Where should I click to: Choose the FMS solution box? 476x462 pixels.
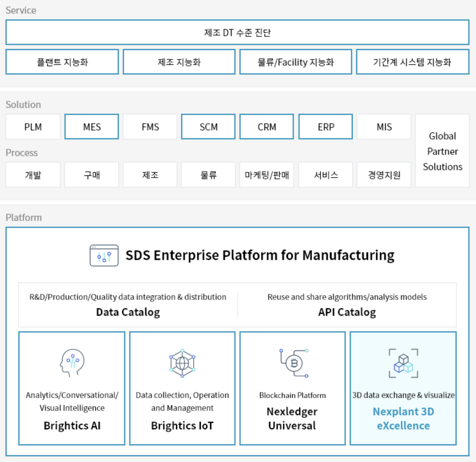click(x=150, y=127)
